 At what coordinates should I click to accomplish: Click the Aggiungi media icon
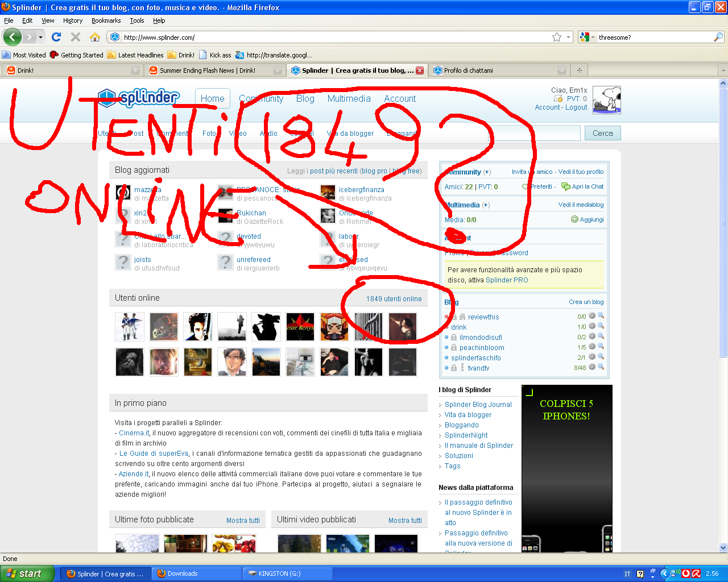coord(574,219)
